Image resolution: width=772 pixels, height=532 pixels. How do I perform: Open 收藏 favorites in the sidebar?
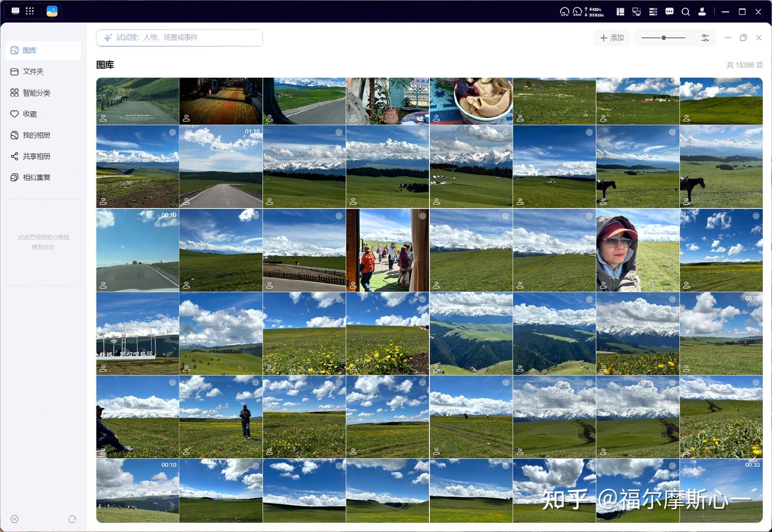[43, 114]
